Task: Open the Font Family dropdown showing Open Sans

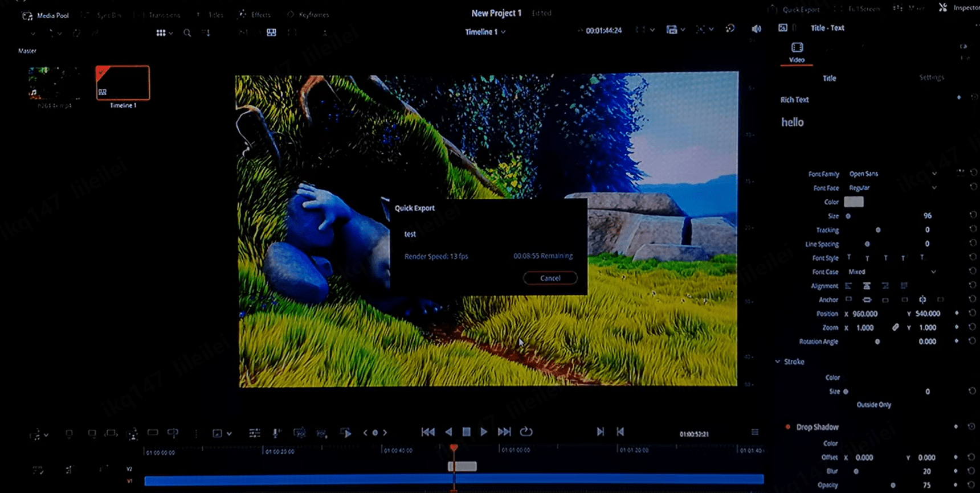Action: tap(892, 174)
